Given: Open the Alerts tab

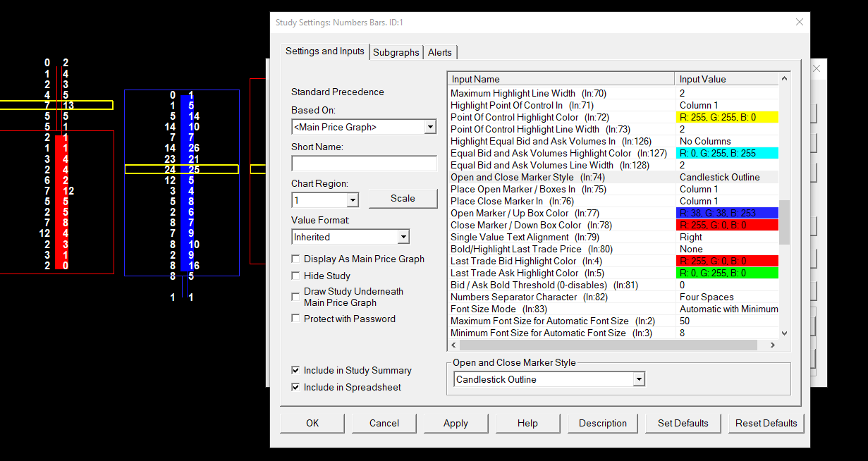Looking at the screenshot, I should (440, 52).
